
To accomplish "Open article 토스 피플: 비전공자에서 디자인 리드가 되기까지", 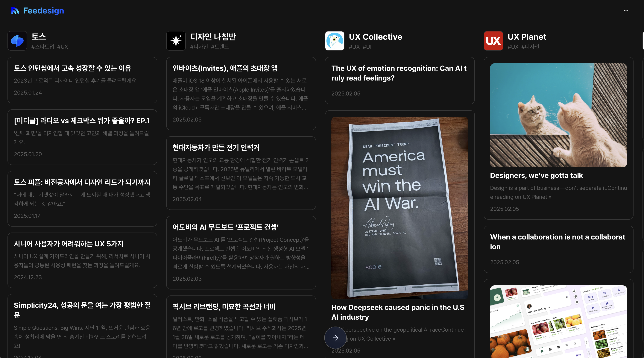I will [82, 182].
